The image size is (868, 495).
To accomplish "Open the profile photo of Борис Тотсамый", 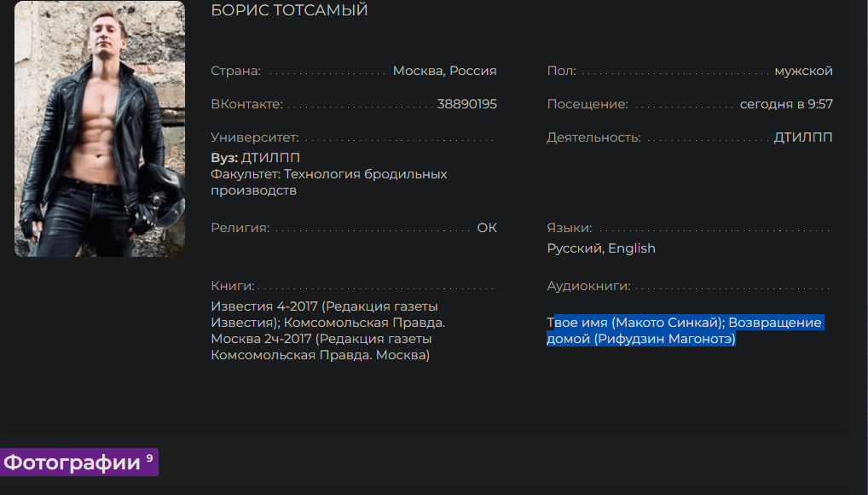I will click(100, 129).
